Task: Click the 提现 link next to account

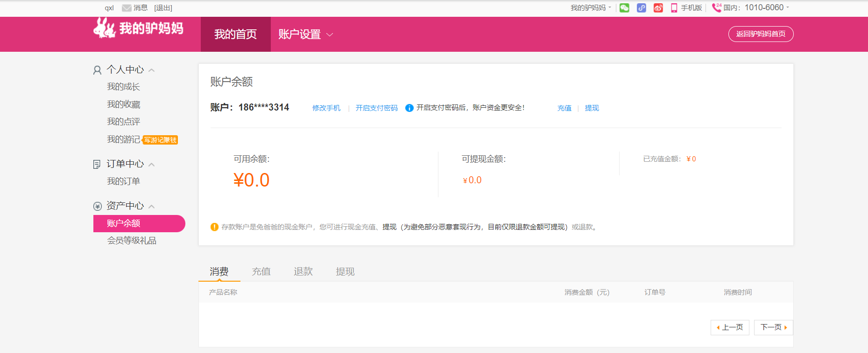Action: [592, 108]
